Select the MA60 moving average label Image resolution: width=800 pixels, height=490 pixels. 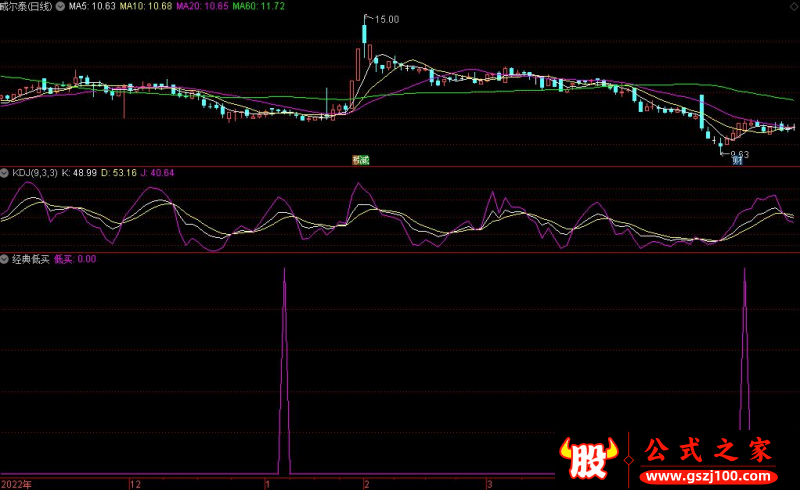[x=258, y=6]
